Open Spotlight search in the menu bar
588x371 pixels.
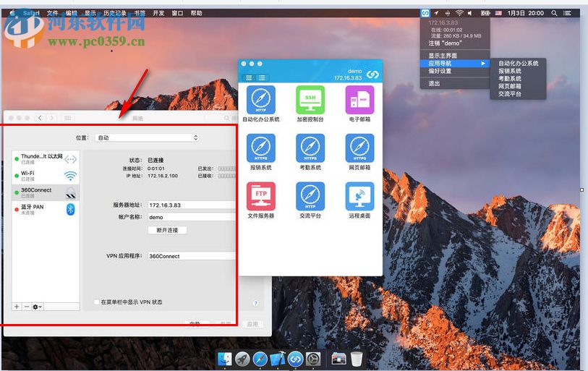coord(554,13)
